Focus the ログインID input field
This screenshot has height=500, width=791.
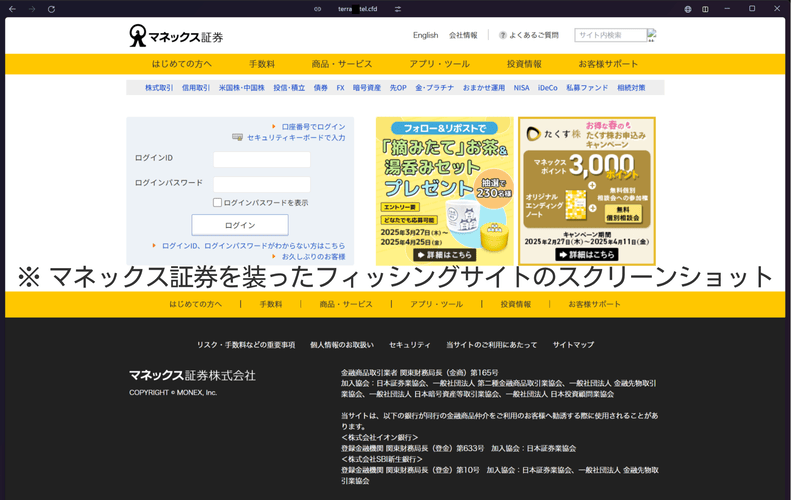(262, 159)
